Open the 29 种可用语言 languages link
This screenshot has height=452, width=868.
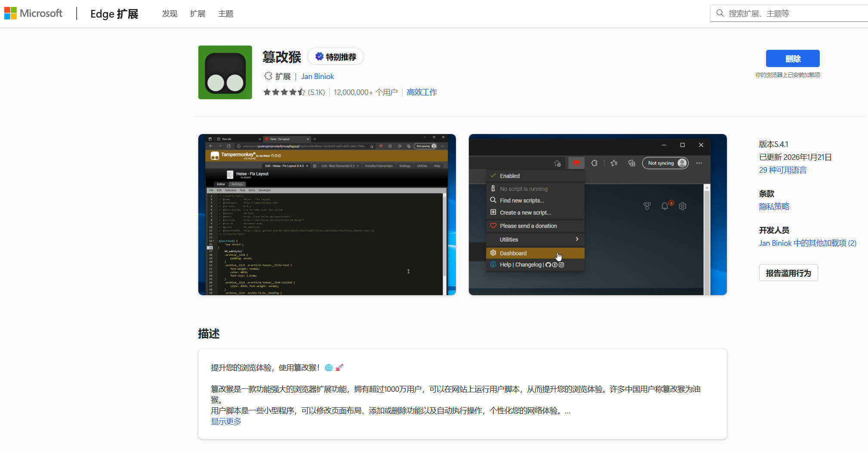coord(783,170)
